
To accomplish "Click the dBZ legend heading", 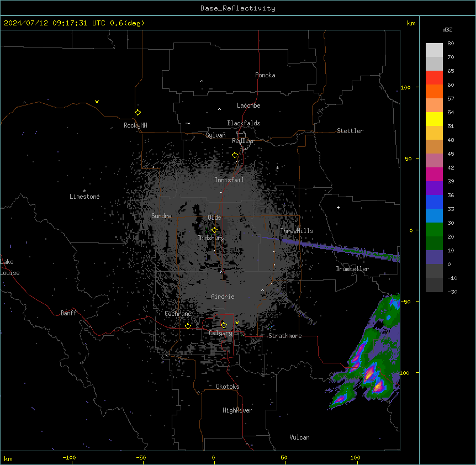I will pyautogui.click(x=447, y=29).
